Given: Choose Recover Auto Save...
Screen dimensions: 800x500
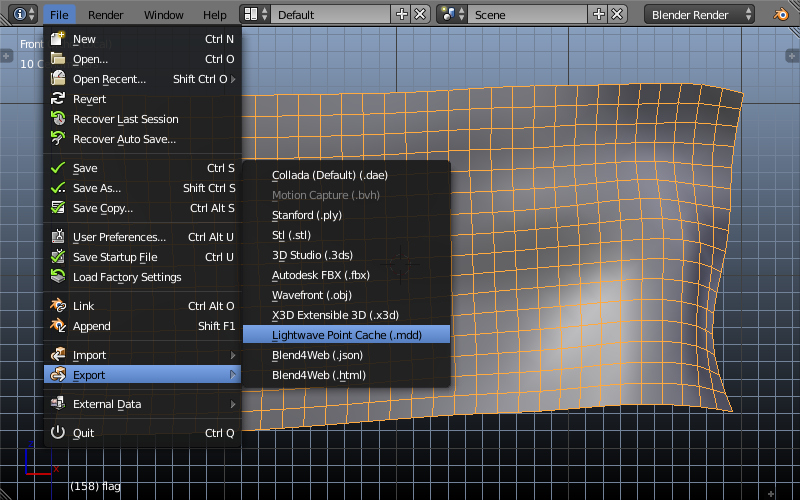Looking at the screenshot, I should pyautogui.click(x=142, y=139).
